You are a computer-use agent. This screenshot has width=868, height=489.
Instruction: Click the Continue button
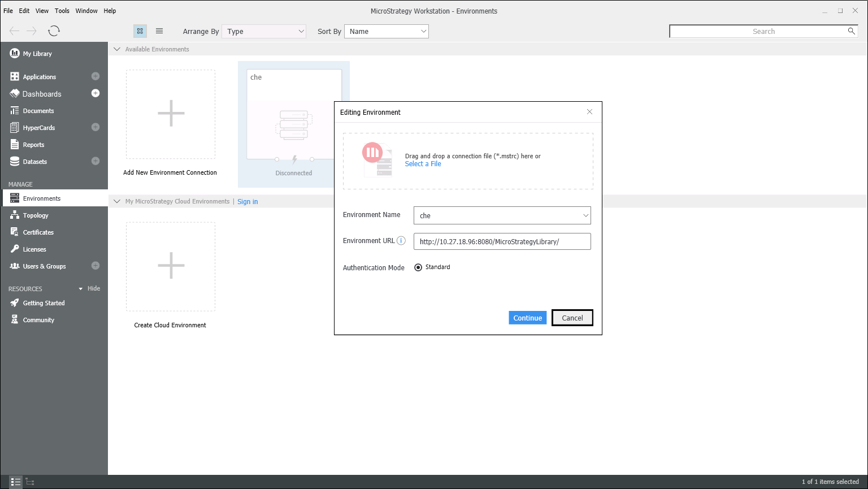pyautogui.click(x=528, y=318)
